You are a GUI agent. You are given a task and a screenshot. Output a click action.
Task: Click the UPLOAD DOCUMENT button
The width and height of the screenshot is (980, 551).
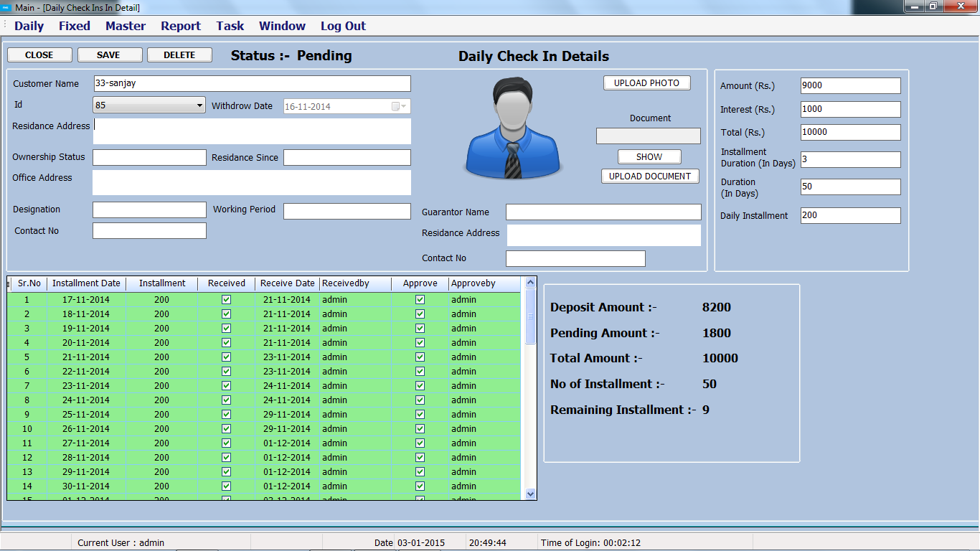click(x=650, y=176)
